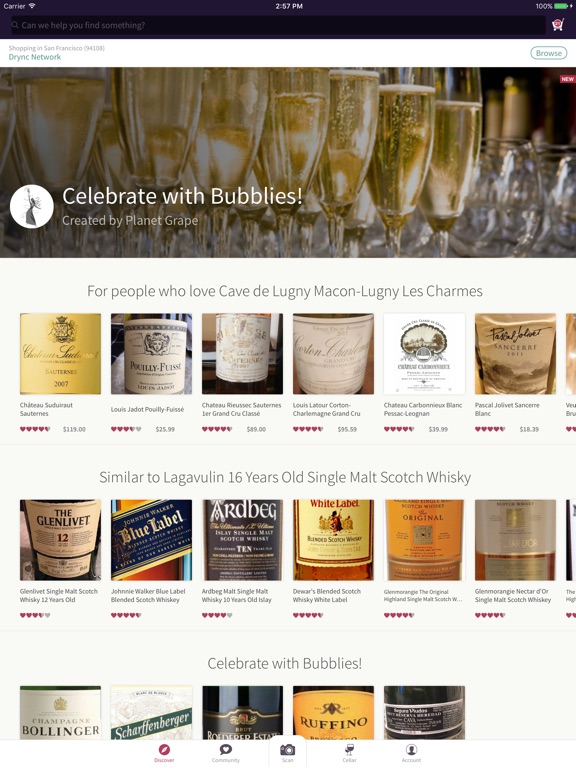Image resolution: width=576 pixels, height=768 pixels.
Task: Tap the Celebrate with Bubblies banner title
Action: pyautogui.click(x=182, y=196)
